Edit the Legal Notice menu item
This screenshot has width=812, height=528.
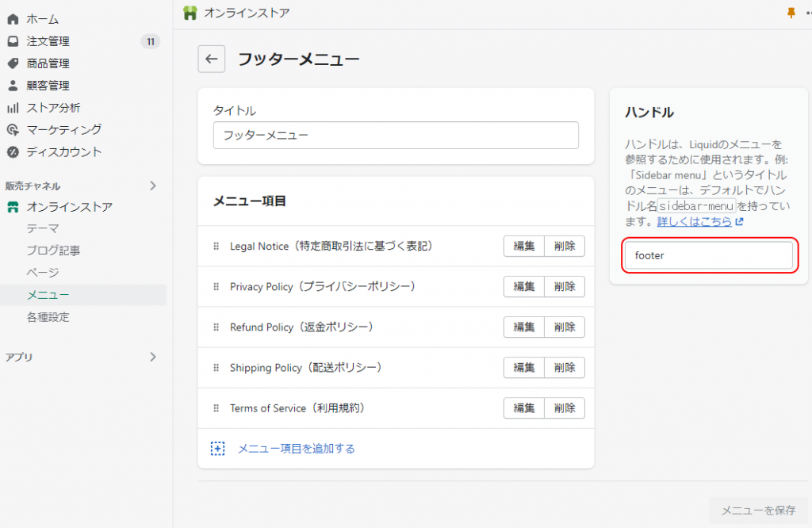(524, 246)
